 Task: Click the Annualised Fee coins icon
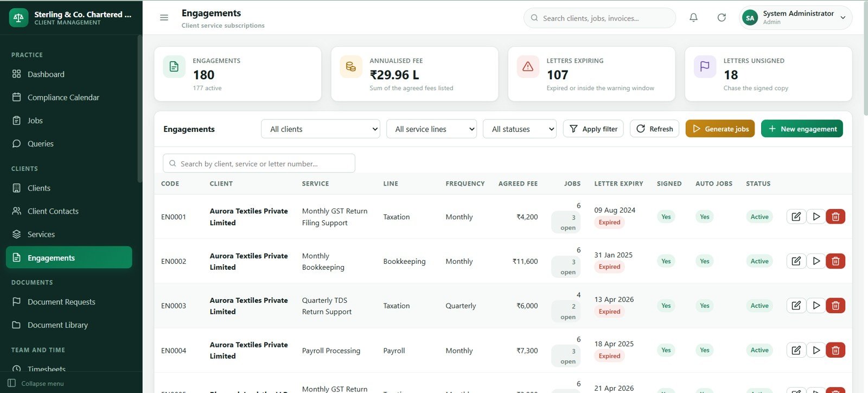point(351,67)
